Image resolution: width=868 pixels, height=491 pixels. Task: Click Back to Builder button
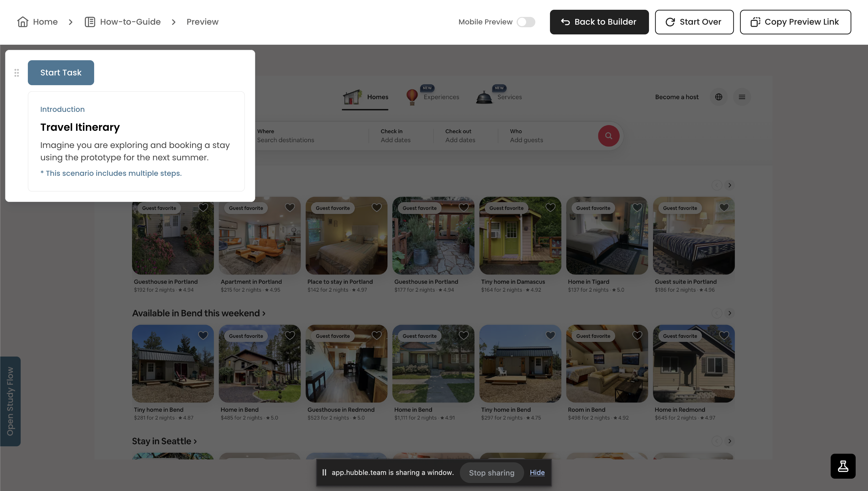599,22
